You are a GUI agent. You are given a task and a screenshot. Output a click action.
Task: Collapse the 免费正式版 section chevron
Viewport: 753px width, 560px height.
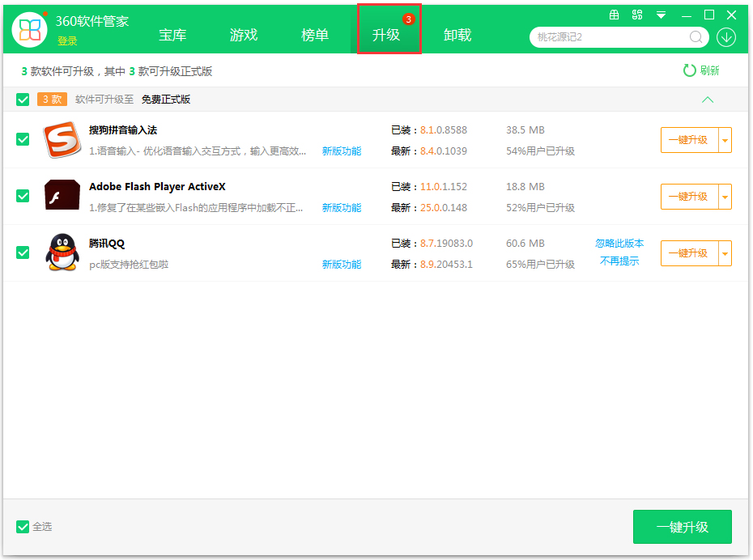point(708,100)
